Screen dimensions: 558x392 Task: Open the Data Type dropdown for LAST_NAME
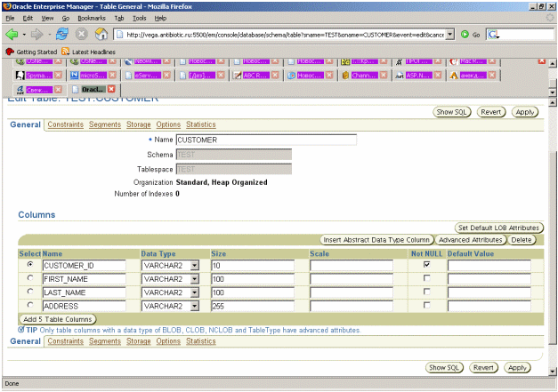194,292
